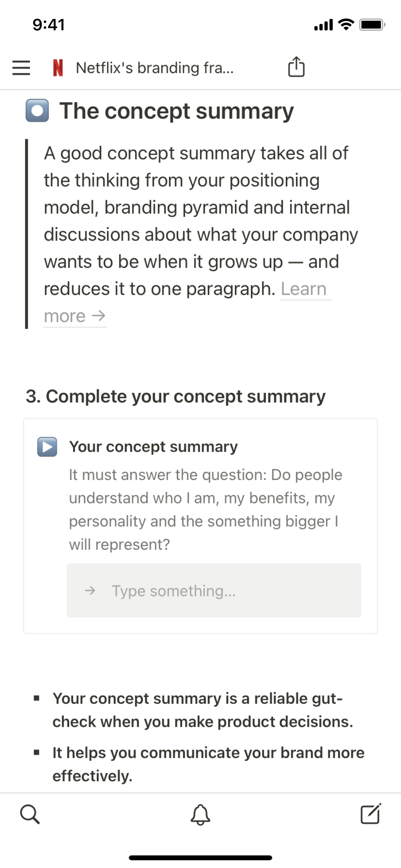Tap the battery indicator in status bar
This screenshot has height=868, width=401.
372,25
